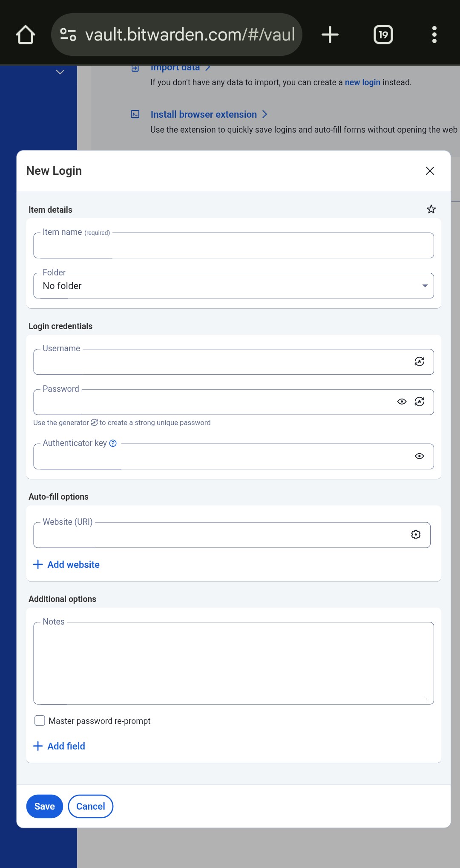Toggle password visibility eye icon
This screenshot has width=460, height=868.
pyautogui.click(x=402, y=402)
